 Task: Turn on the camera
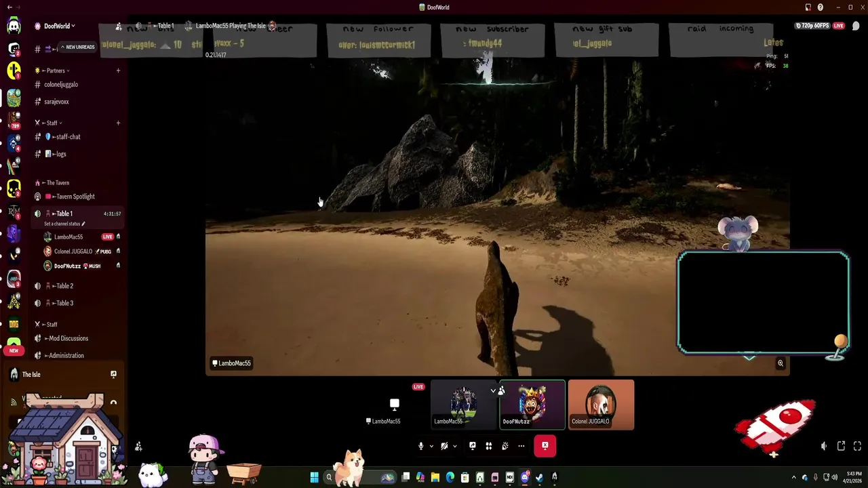[444, 446]
